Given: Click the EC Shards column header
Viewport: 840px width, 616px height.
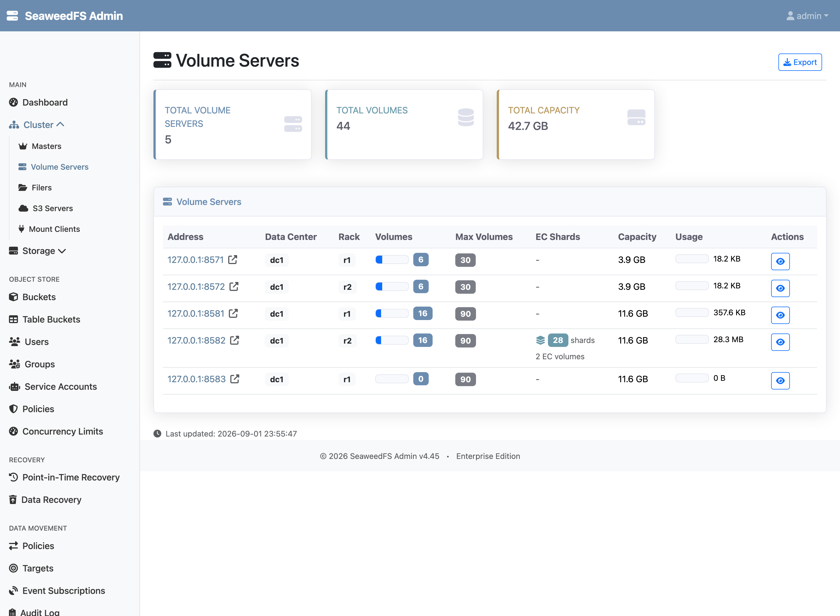Looking at the screenshot, I should point(558,237).
